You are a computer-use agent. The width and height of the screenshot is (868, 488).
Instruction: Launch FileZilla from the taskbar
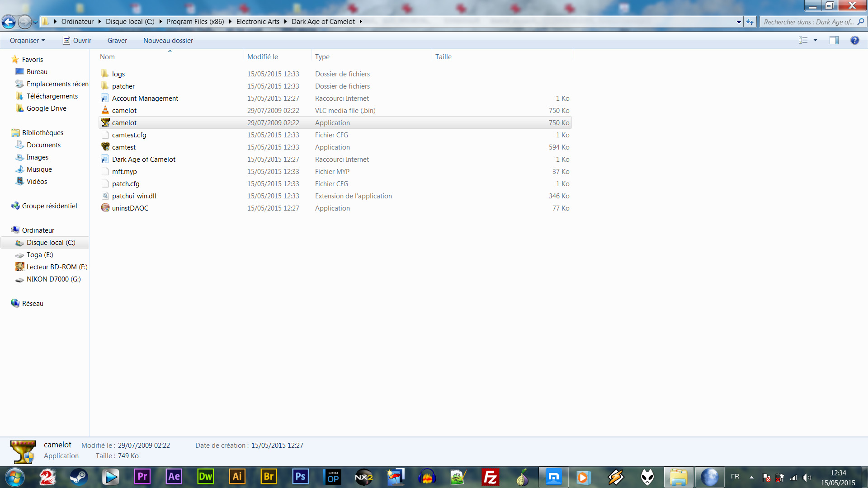(x=491, y=477)
